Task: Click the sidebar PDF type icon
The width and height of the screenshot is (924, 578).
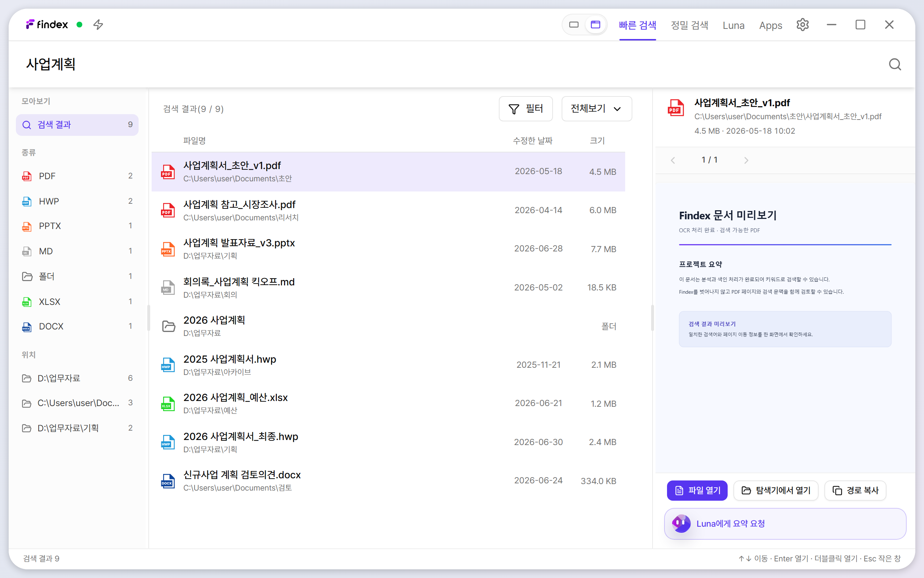Action: (x=27, y=176)
